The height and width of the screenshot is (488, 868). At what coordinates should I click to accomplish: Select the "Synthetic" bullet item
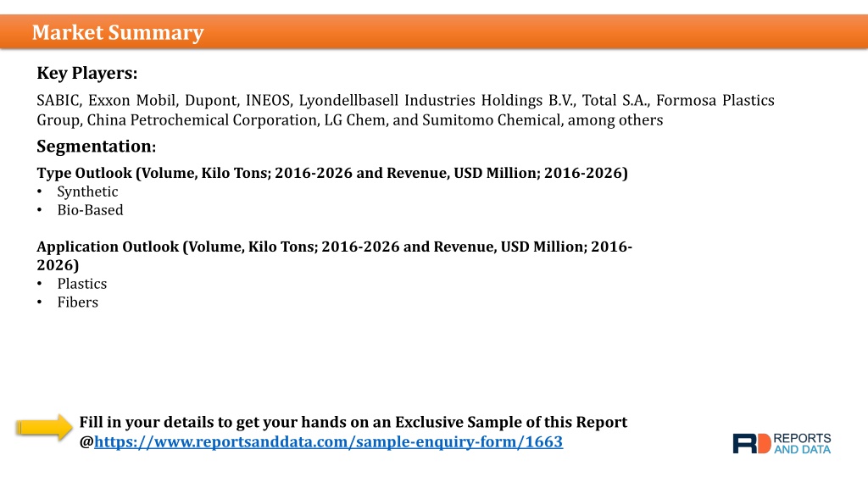87,191
